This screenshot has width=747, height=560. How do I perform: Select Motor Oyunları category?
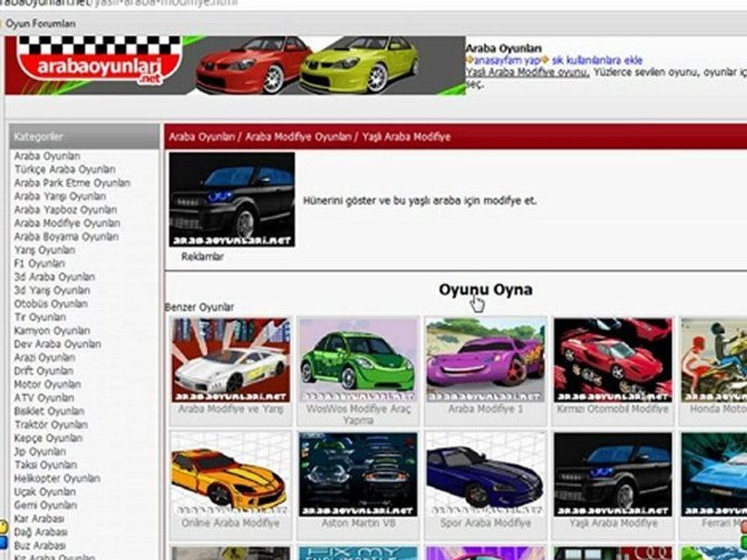point(47,383)
